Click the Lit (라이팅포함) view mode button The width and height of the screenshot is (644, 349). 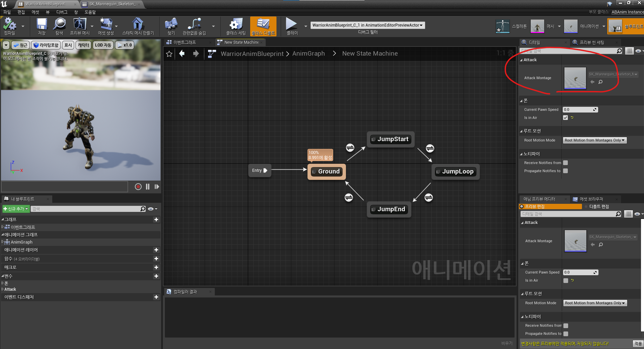tap(46, 45)
